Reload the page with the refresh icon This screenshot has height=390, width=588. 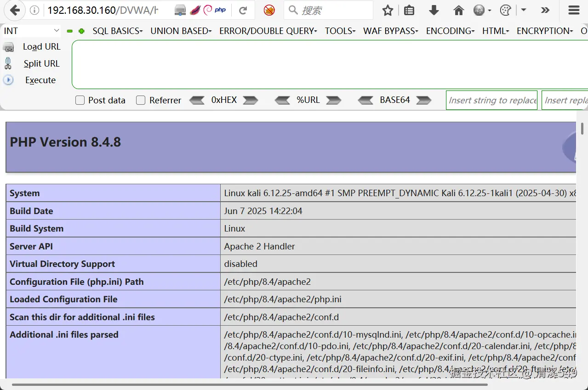(x=243, y=10)
